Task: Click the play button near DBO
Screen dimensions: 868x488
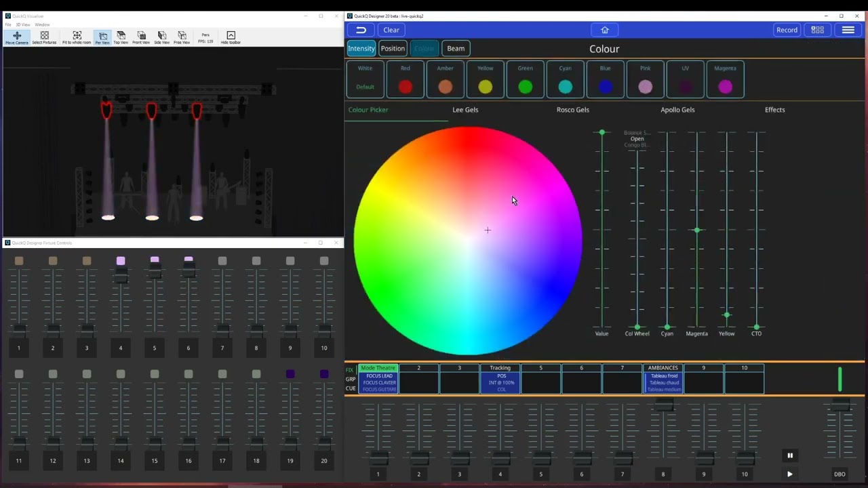Action: tap(789, 474)
